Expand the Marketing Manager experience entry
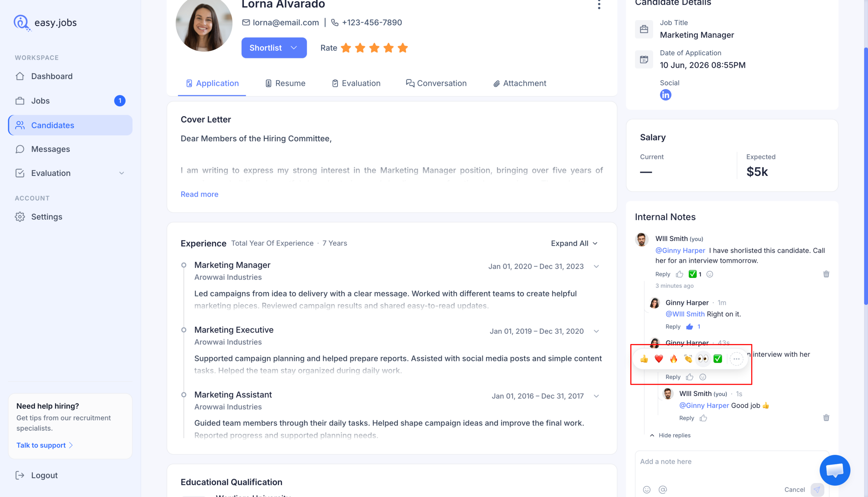The height and width of the screenshot is (497, 868). (x=596, y=266)
